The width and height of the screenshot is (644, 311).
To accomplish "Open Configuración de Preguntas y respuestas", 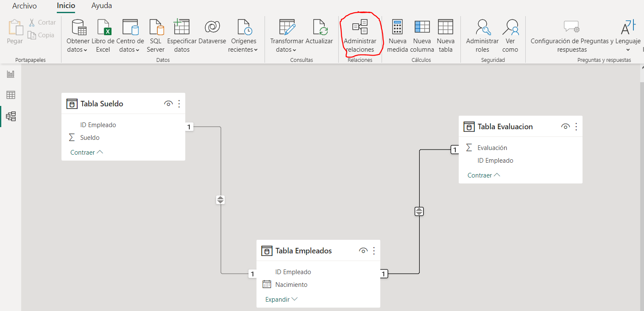I will (572, 36).
